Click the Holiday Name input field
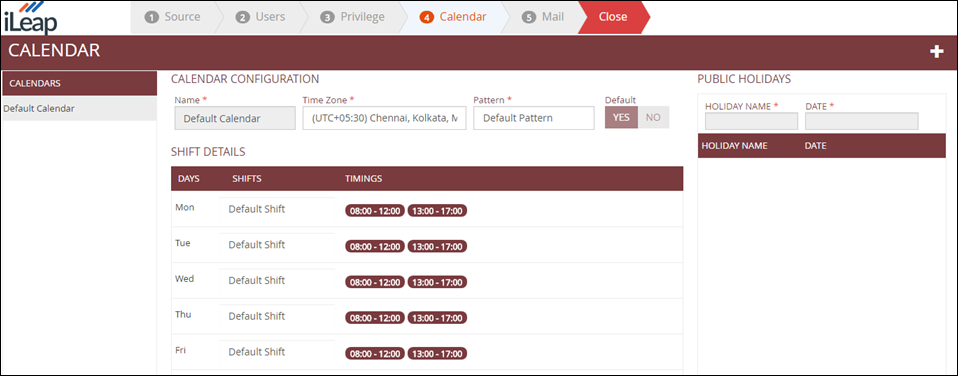The image size is (958, 376). tap(751, 121)
